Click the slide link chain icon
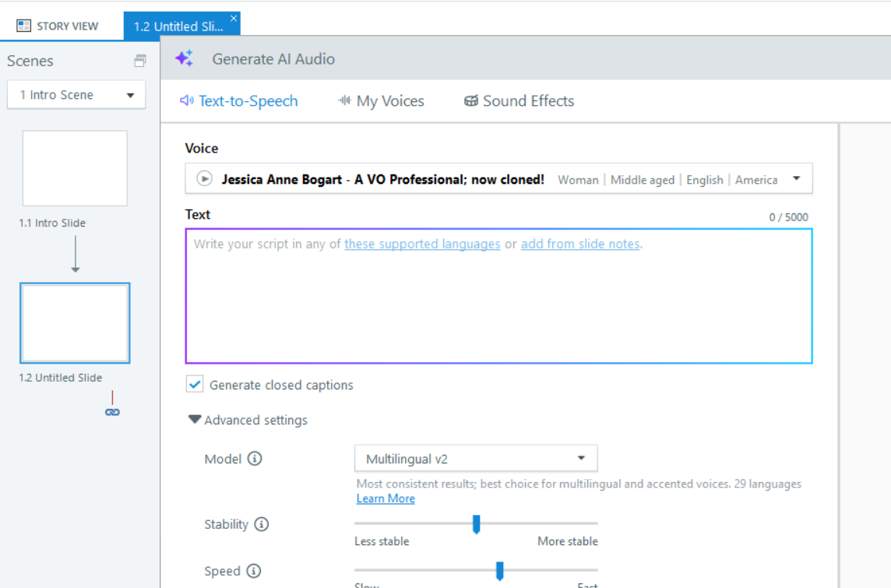This screenshot has width=891, height=588. 113,412
